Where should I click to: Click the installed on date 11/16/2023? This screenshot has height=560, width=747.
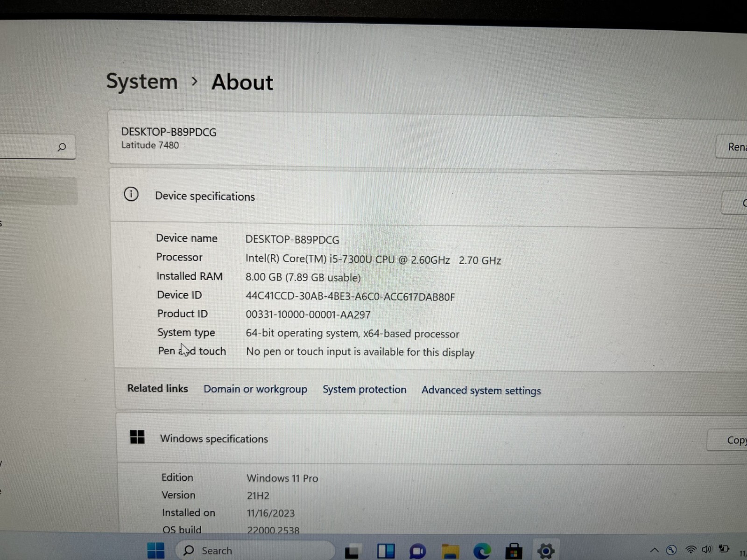tap(271, 513)
